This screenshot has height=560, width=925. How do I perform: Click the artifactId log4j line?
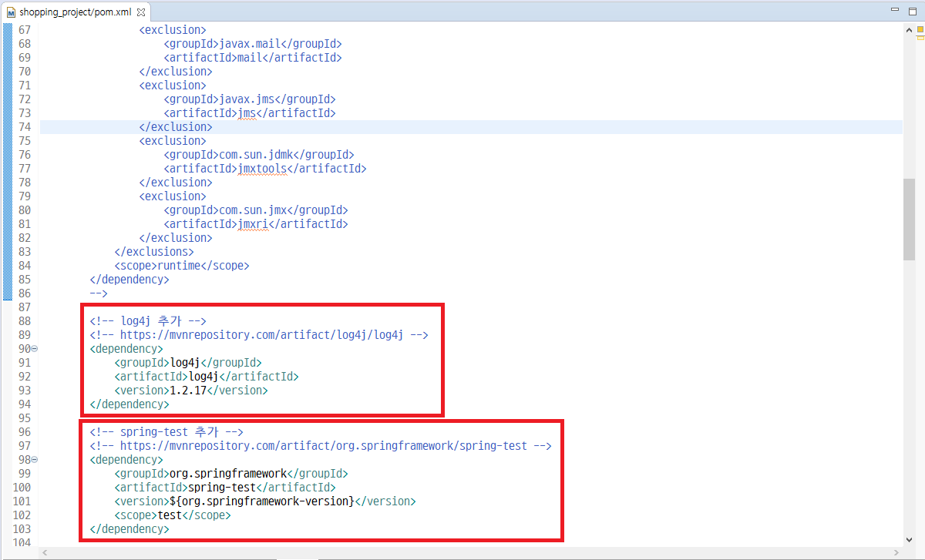207,377
